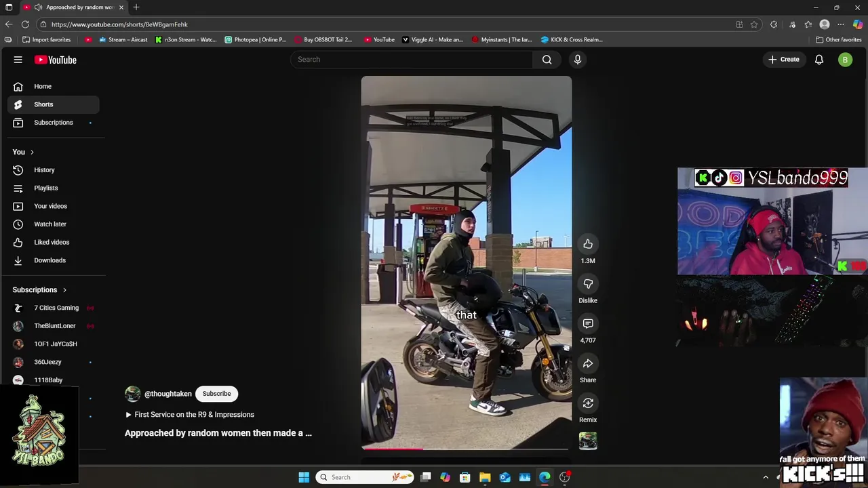Reload the page
This screenshot has width=868, height=488.
coord(25,24)
